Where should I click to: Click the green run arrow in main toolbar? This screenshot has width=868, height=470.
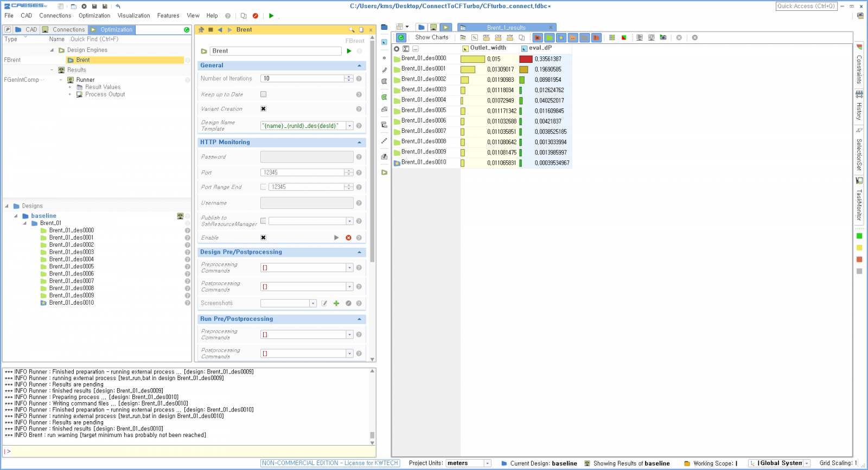pos(271,16)
